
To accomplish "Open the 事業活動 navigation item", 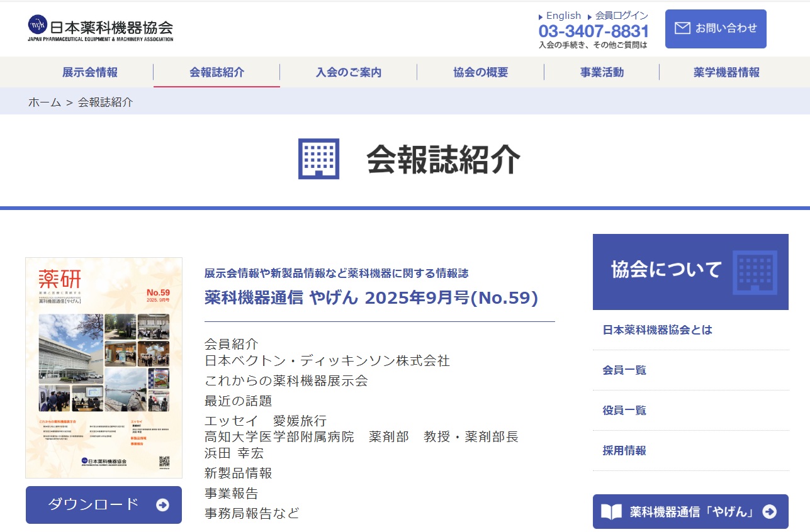I will (x=602, y=72).
